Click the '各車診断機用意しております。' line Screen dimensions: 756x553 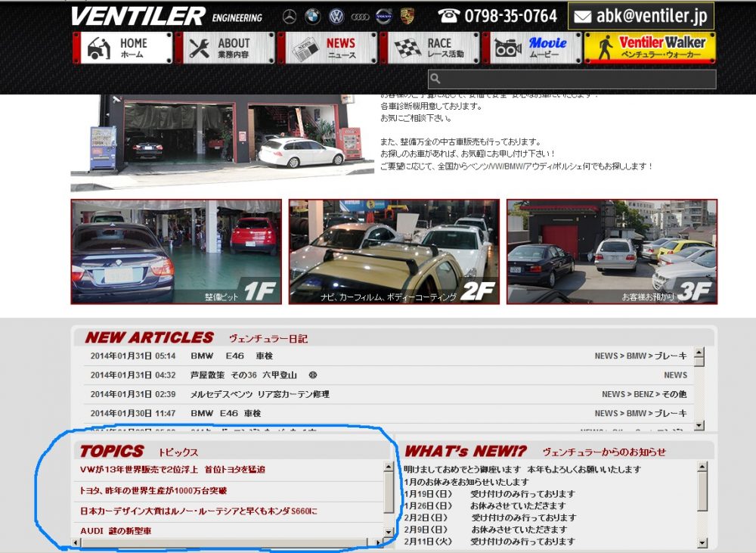[431, 106]
